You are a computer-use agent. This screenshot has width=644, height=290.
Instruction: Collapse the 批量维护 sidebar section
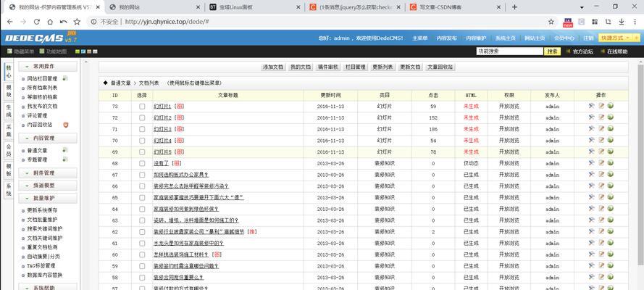click(x=48, y=198)
